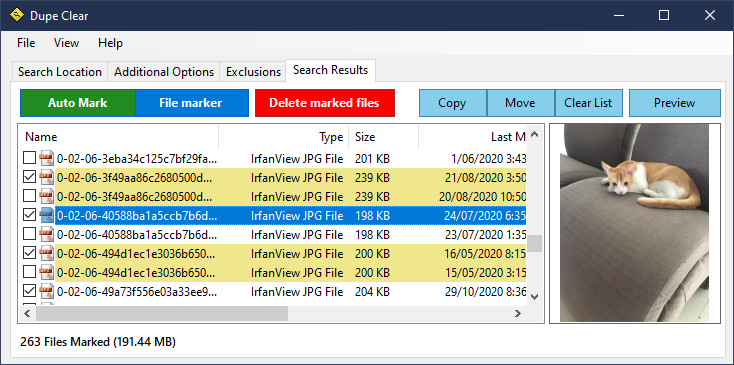Click the file icon of highlighted 198 KB row
734x365 pixels.
(x=47, y=215)
